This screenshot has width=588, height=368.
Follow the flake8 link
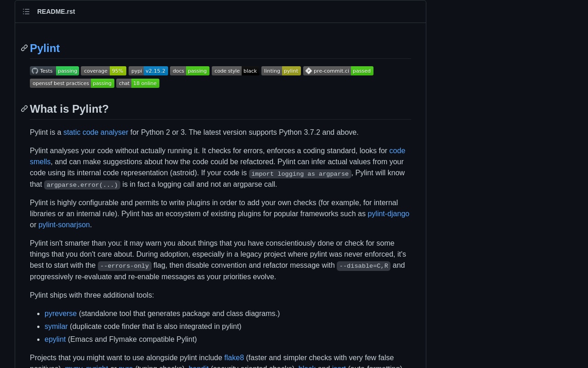point(234,358)
